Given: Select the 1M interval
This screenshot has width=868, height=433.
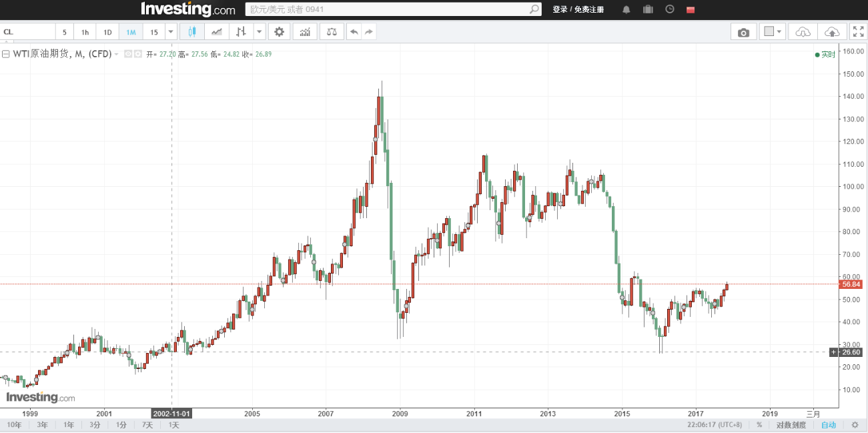Looking at the screenshot, I should point(131,32).
